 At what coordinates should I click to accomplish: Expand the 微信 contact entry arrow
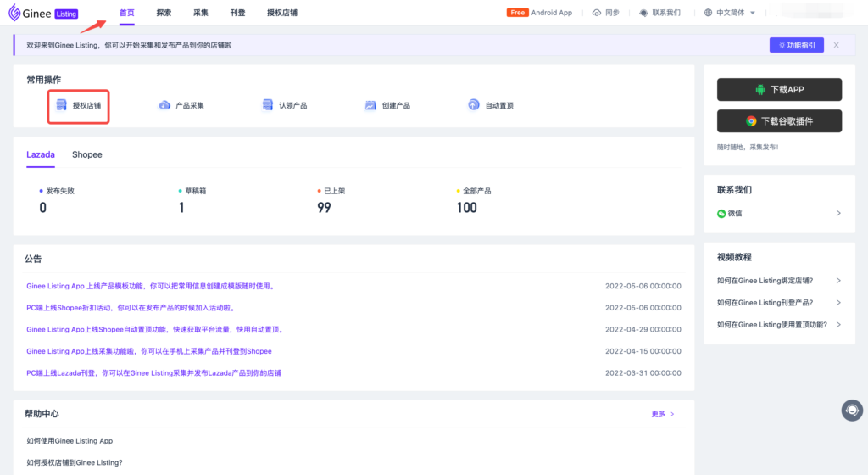click(x=838, y=213)
